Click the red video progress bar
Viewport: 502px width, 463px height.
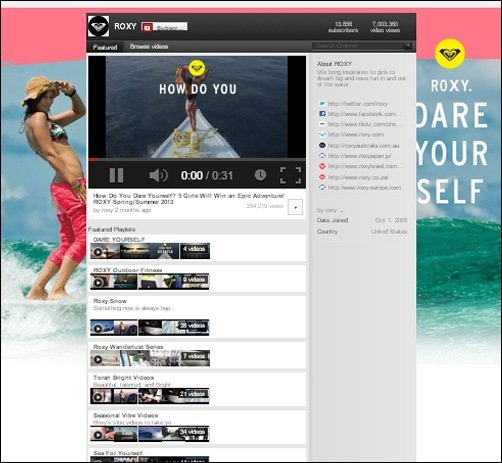tap(197, 160)
